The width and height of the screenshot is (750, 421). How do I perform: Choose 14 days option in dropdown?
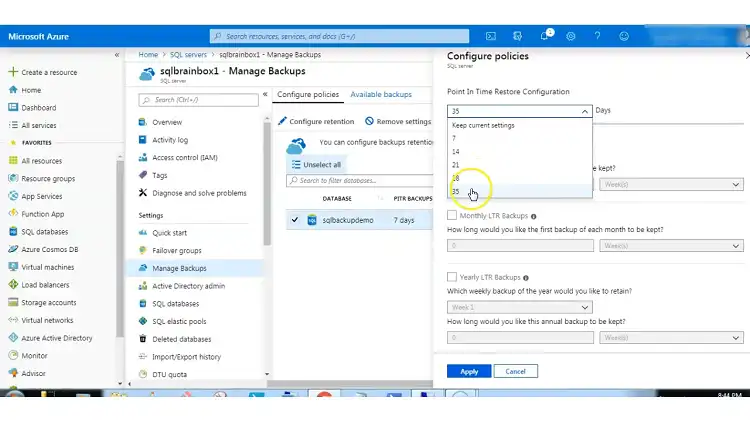click(x=519, y=152)
